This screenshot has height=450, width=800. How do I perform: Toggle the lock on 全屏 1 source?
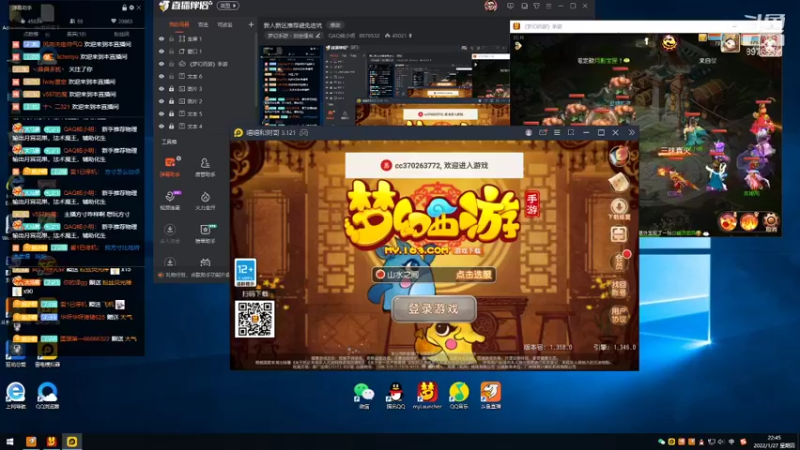click(171, 39)
